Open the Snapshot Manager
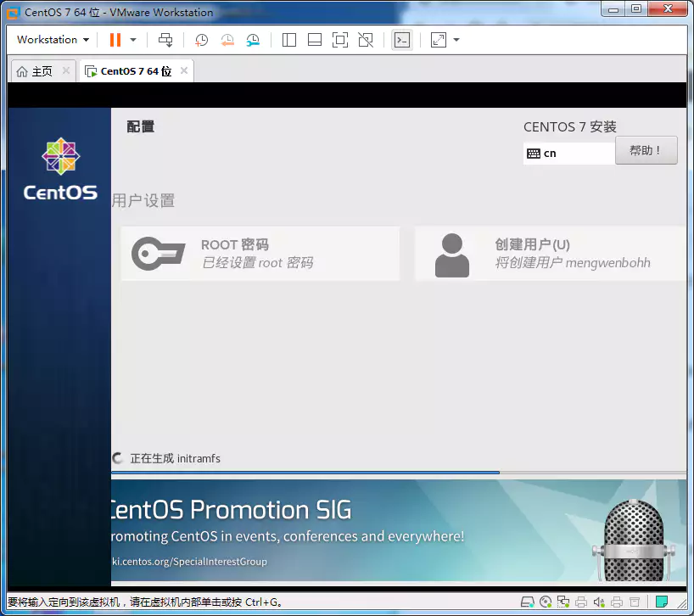Screen dimensions: 694x616 tap(253, 40)
